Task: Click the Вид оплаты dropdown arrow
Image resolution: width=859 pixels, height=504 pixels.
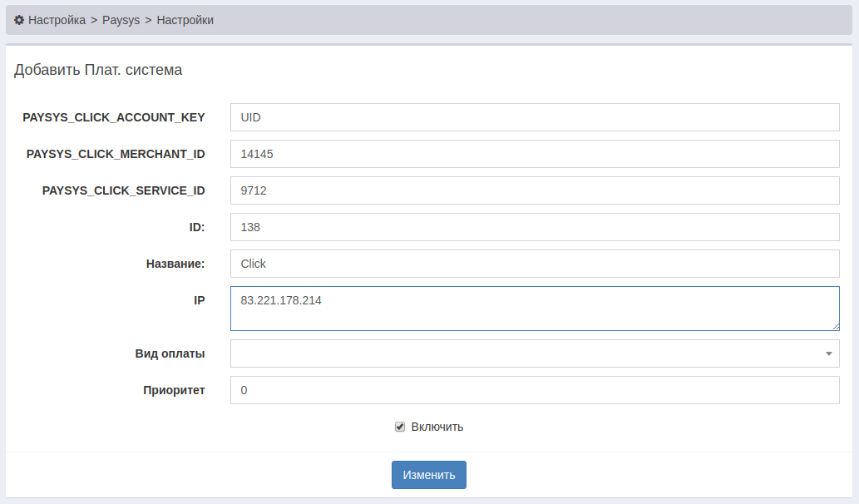Action: (828, 353)
